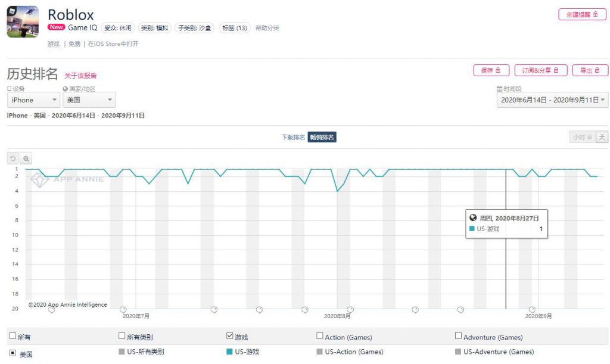The height and width of the screenshot is (364, 610).
Task: Open the 游戏 category link
Action: click(x=54, y=44)
